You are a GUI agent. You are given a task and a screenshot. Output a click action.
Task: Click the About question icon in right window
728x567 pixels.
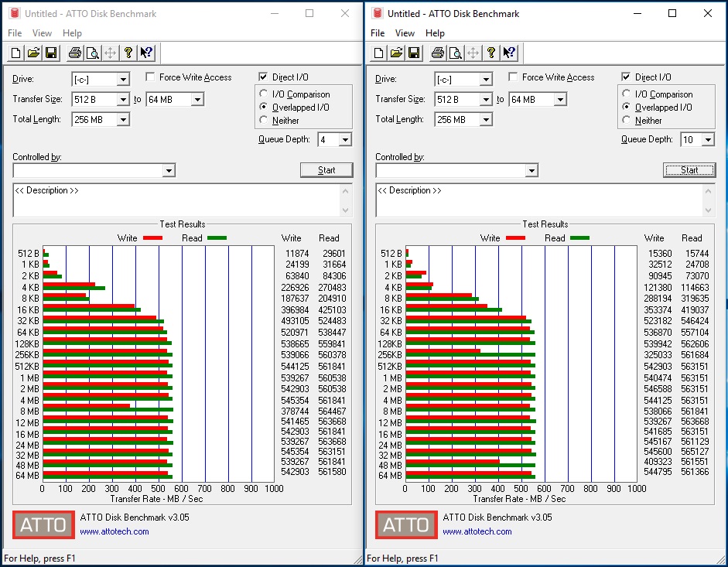(x=490, y=53)
